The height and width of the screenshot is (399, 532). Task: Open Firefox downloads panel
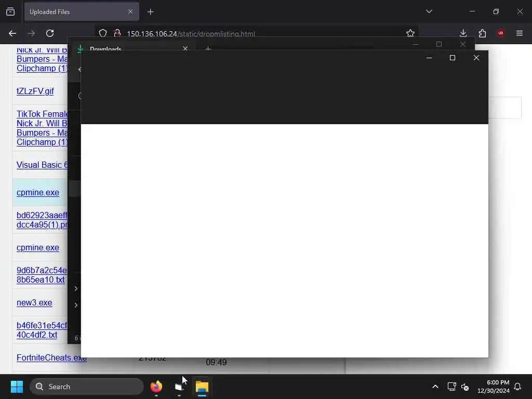tap(463, 33)
